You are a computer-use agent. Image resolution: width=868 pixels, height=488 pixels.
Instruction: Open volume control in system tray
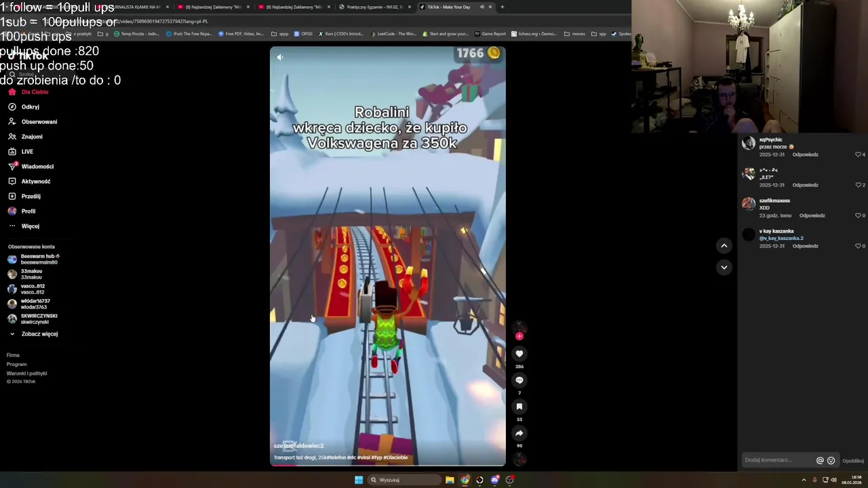click(833, 480)
